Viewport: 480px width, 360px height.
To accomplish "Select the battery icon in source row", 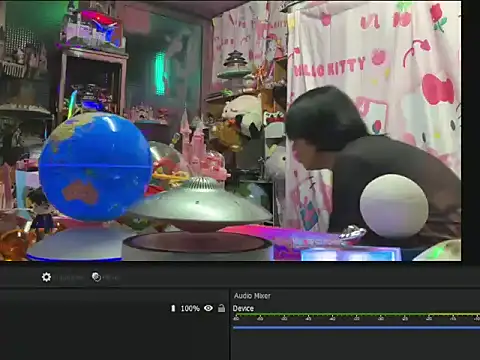I will pos(173,308).
